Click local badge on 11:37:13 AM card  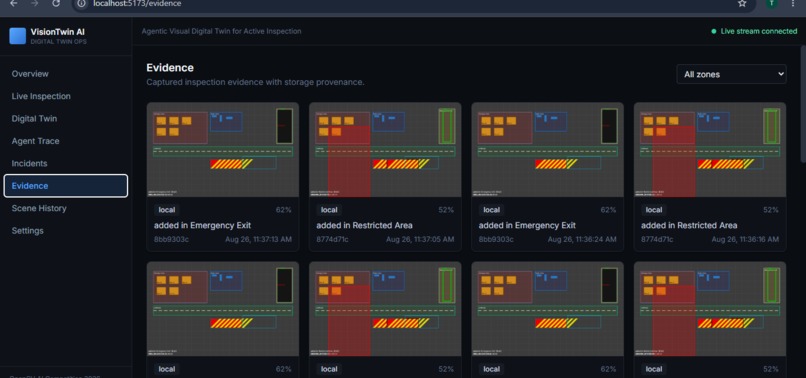pyautogui.click(x=167, y=210)
